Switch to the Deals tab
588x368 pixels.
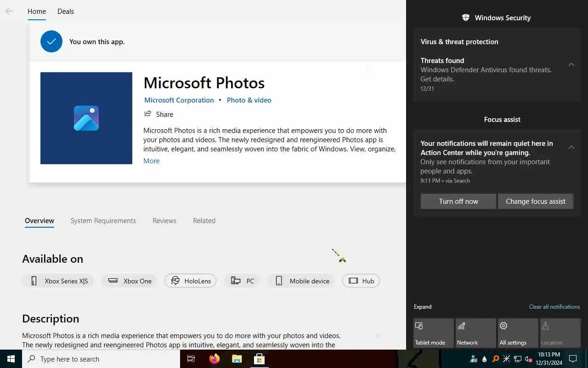66,11
